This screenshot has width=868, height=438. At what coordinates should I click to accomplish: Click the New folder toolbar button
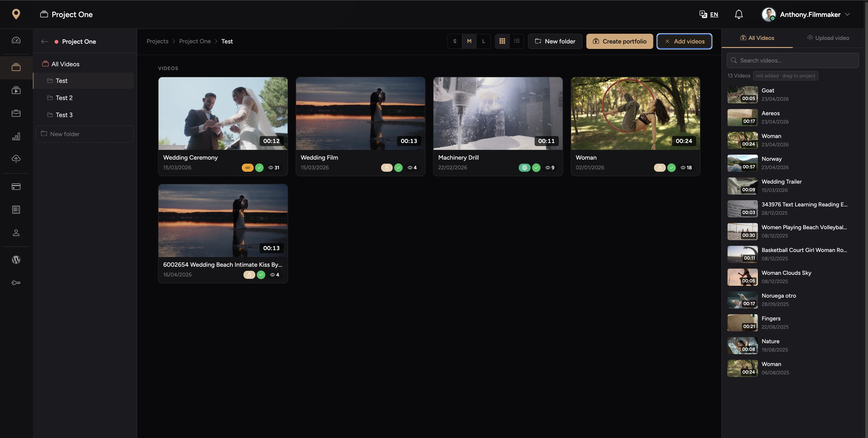point(555,41)
